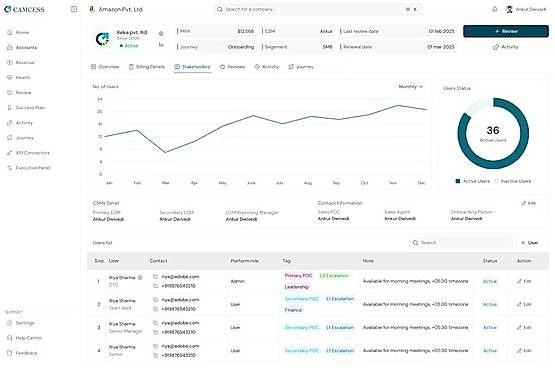Click the info icon next to Riya Sharma CTO
555x368 pixels.
click(140, 278)
